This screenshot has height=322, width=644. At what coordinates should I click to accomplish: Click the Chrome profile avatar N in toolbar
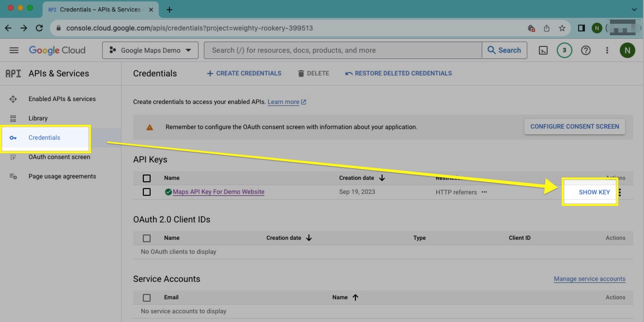(x=597, y=28)
